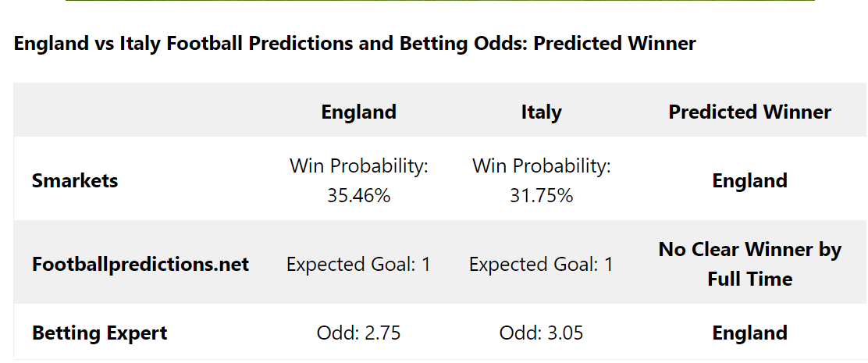This screenshot has width=868, height=363.
Task: Select the Betting Expert row label
Action: tap(99, 333)
